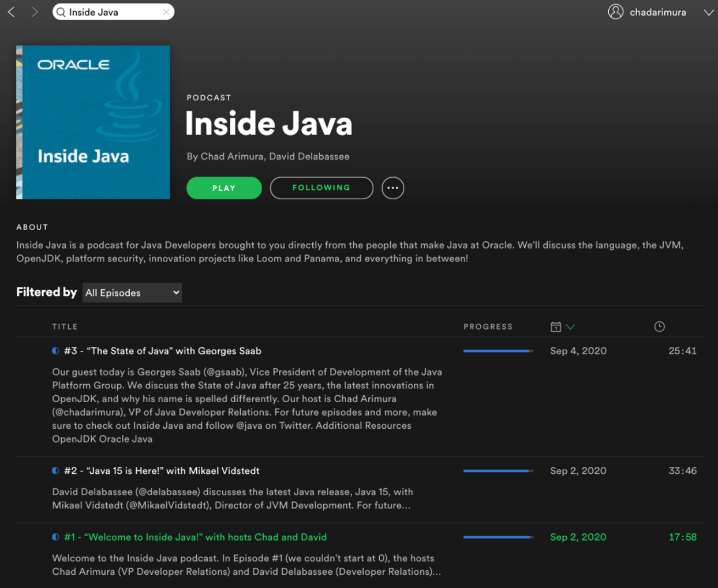Sort episodes by the calendar date icon
The height and width of the screenshot is (588, 718).
[x=556, y=327]
